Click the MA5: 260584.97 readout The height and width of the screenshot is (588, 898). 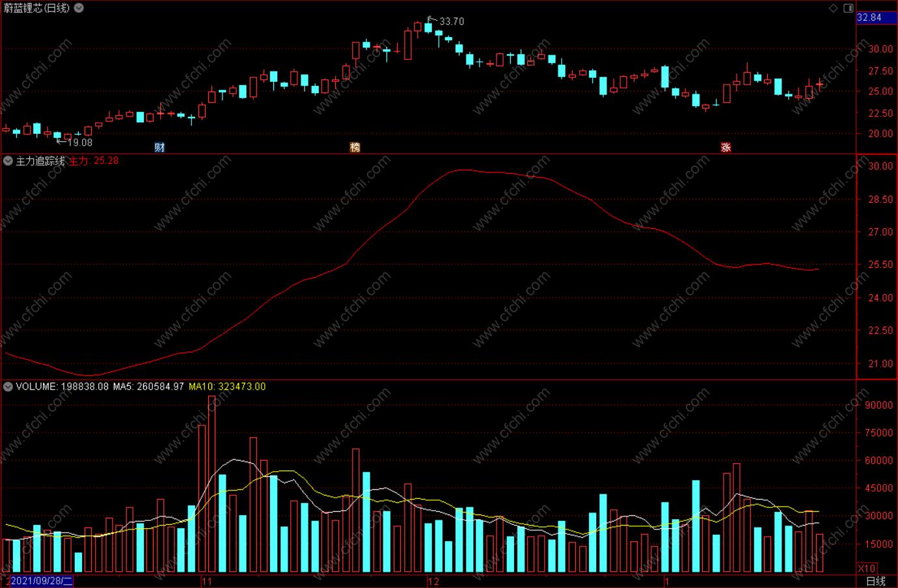(x=148, y=386)
